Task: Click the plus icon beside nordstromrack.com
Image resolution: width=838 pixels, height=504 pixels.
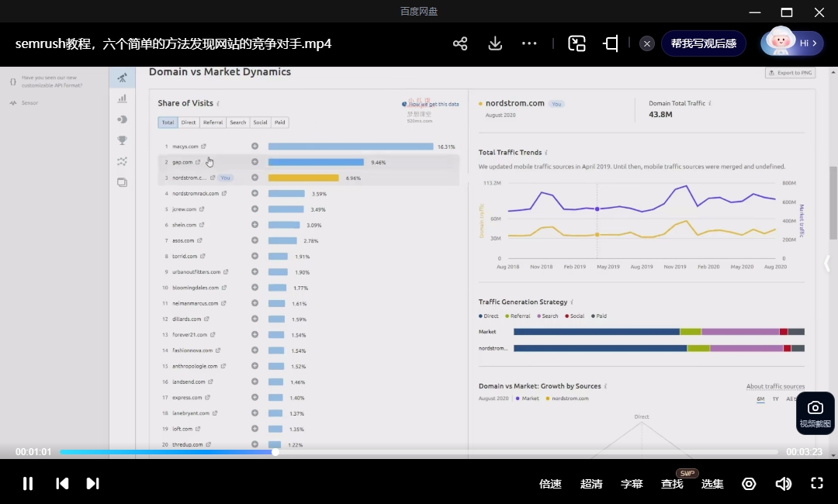Action: tap(255, 193)
